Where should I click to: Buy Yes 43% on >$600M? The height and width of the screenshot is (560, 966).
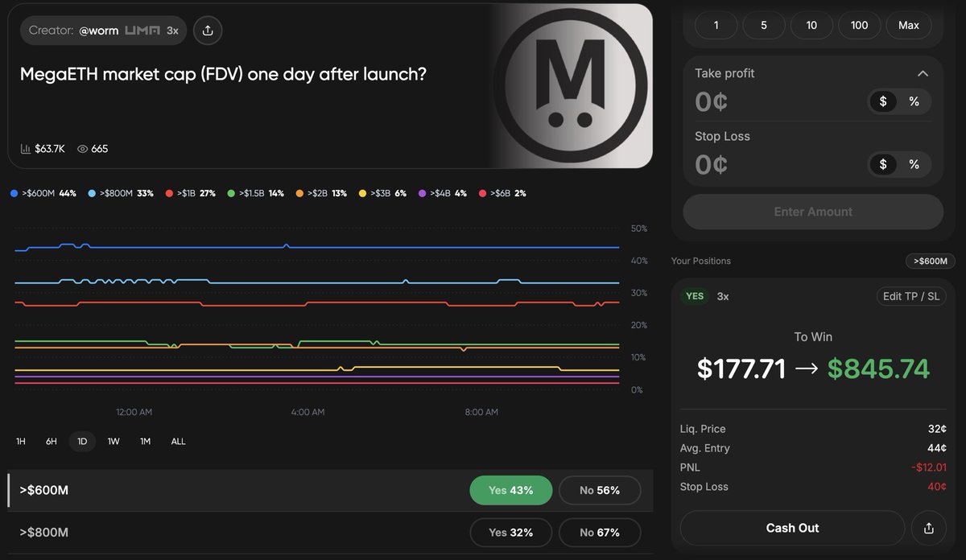[511, 490]
